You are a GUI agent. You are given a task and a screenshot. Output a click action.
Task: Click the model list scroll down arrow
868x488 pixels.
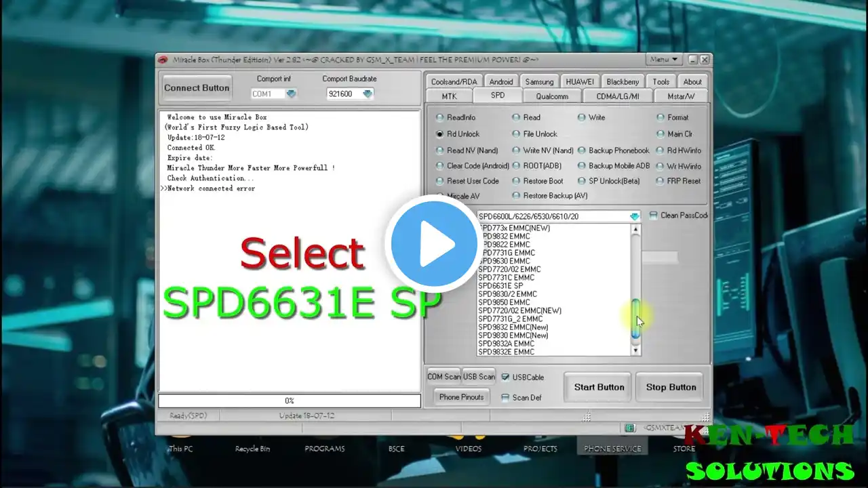(635, 350)
